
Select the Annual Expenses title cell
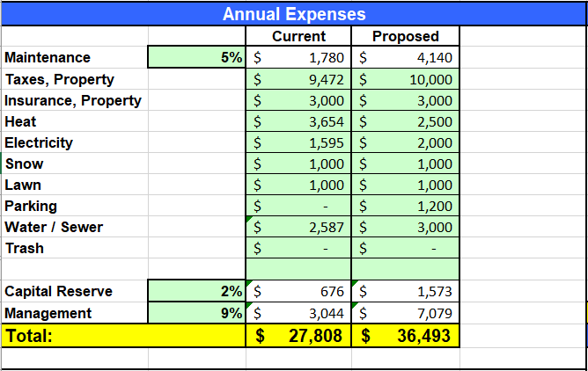[x=294, y=14]
